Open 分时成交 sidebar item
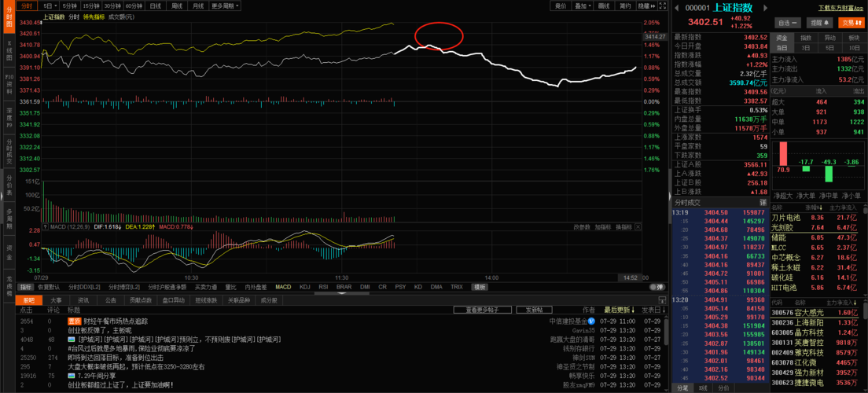Image resolution: width=868 pixels, height=393 pixels. tap(9, 151)
